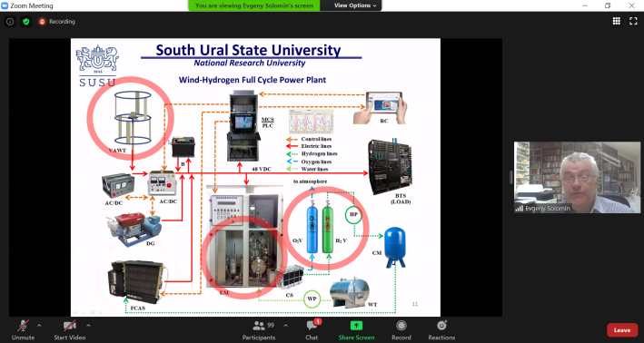Click the Record icon
Image resolution: width=644 pixels, height=343 pixels.
click(x=401, y=326)
